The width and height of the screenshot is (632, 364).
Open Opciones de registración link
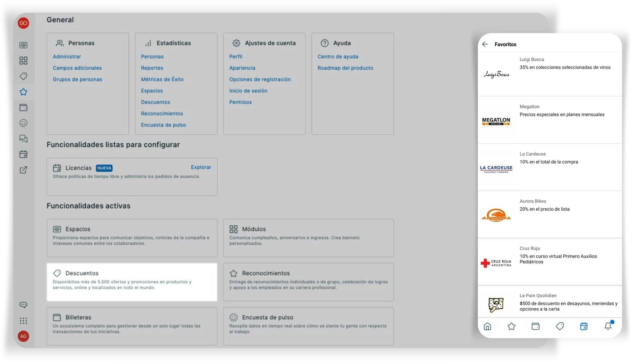coord(260,79)
